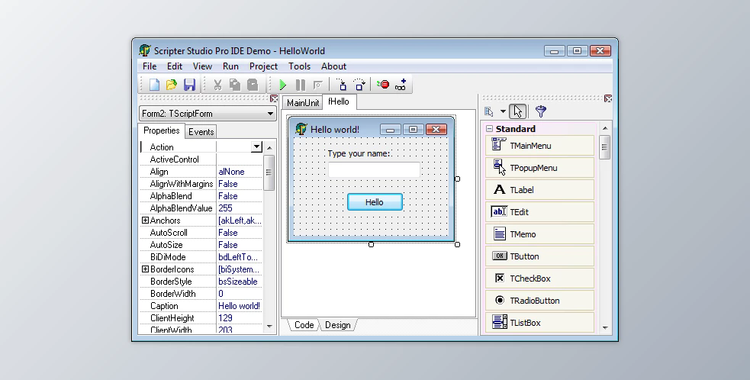Select the Design view tab

coord(338,324)
